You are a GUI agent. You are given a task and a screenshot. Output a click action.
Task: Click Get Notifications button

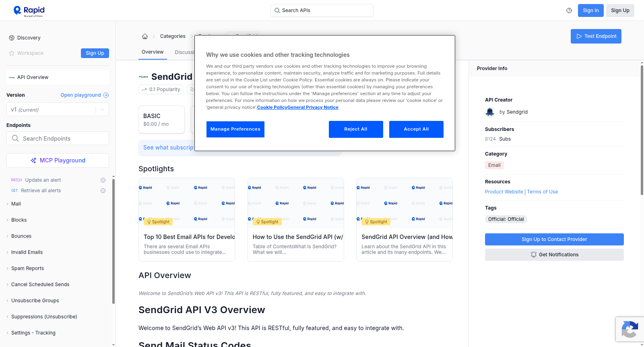click(x=554, y=255)
